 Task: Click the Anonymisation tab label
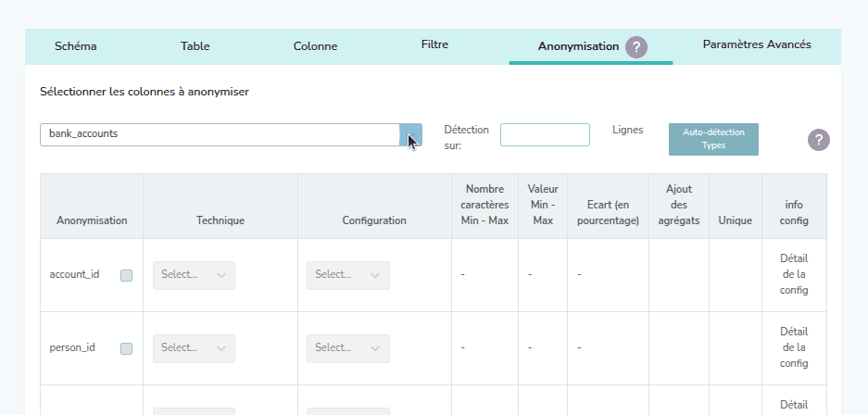tap(578, 45)
